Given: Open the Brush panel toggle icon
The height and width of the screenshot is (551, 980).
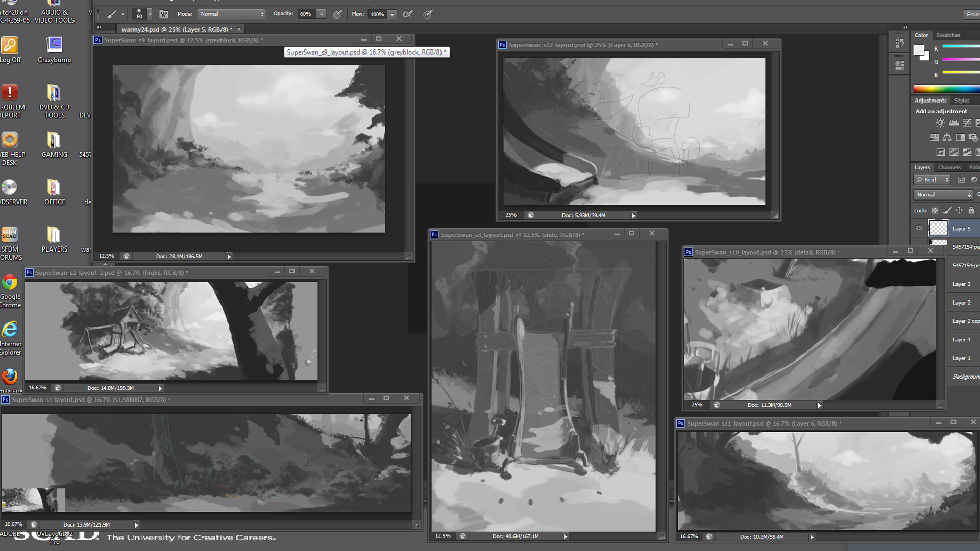Looking at the screenshot, I should [x=164, y=14].
